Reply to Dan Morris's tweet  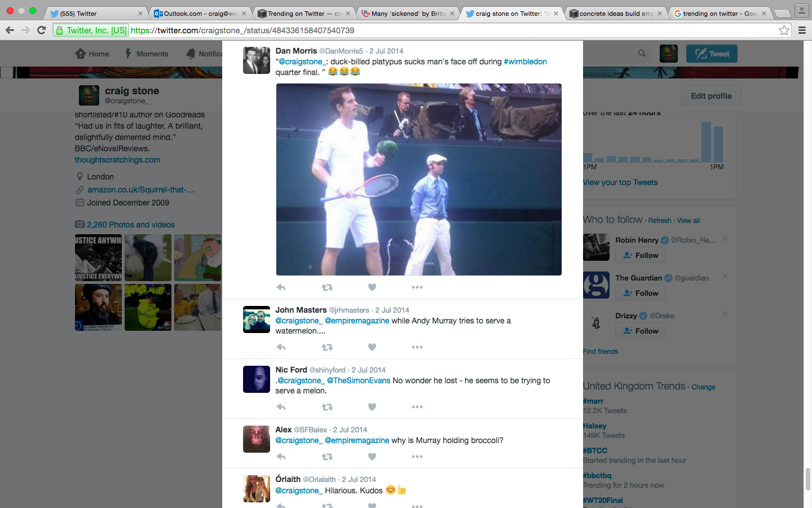pyautogui.click(x=281, y=287)
